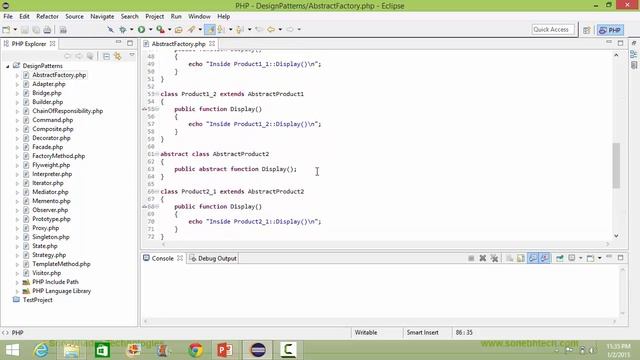Switch to the Debug Output tab
Viewport: 640px width, 360px height.
tap(213, 258)
